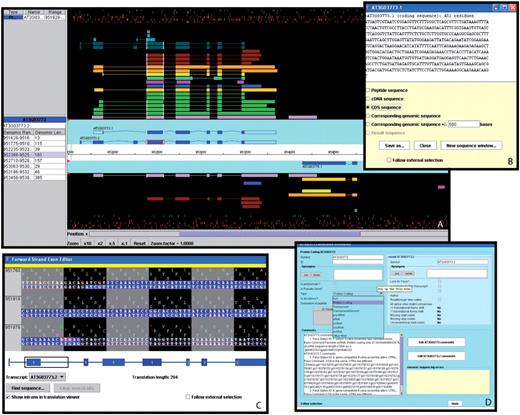Click the x.1 zoom-out button
The image size is (520, 415).
click(x=124, y=243)
